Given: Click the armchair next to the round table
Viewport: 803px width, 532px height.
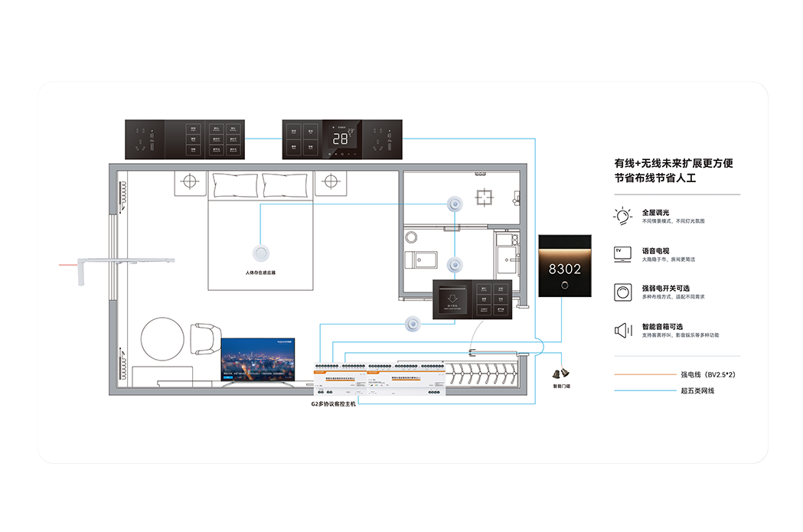Looking at the screenshot, I should tap(205, 339).
